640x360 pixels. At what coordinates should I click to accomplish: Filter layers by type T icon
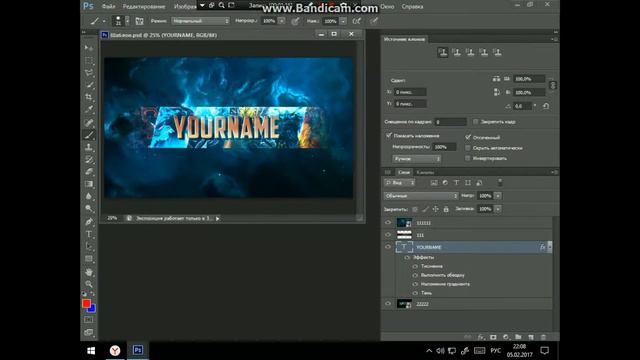click(456, 183)
